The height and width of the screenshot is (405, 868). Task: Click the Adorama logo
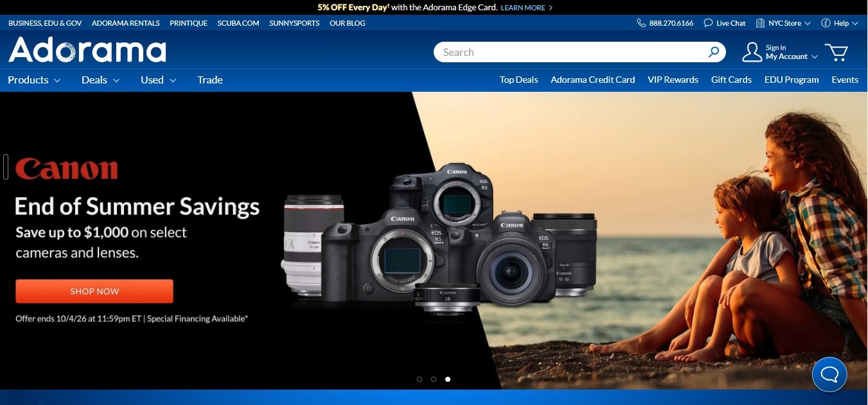[87, 50]
